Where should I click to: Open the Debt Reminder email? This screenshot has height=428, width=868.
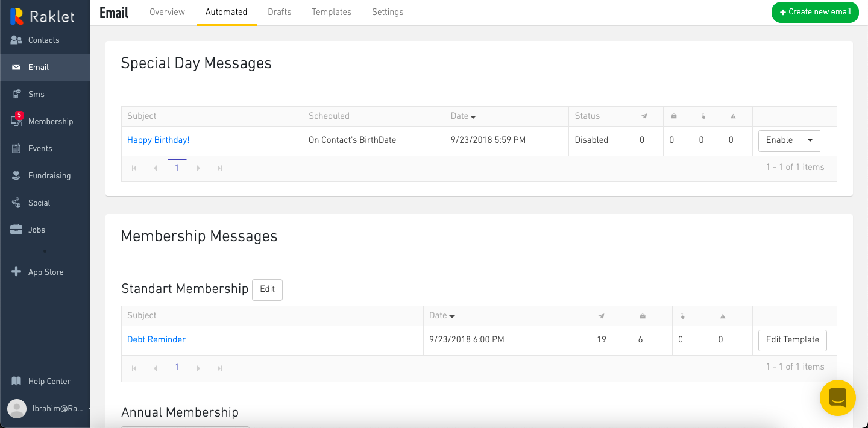[156, 339]
